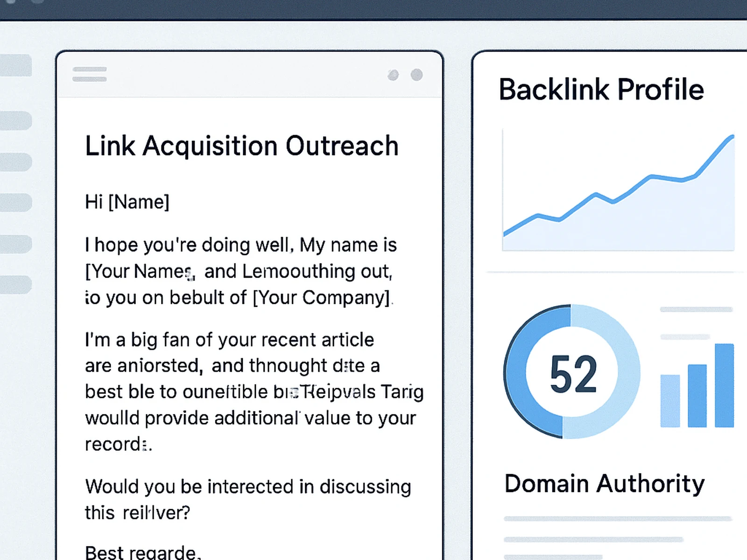Click the backlink growth line chart
Image resolution: width=747 pixels, height=560 pixels.
pos(618,190)
